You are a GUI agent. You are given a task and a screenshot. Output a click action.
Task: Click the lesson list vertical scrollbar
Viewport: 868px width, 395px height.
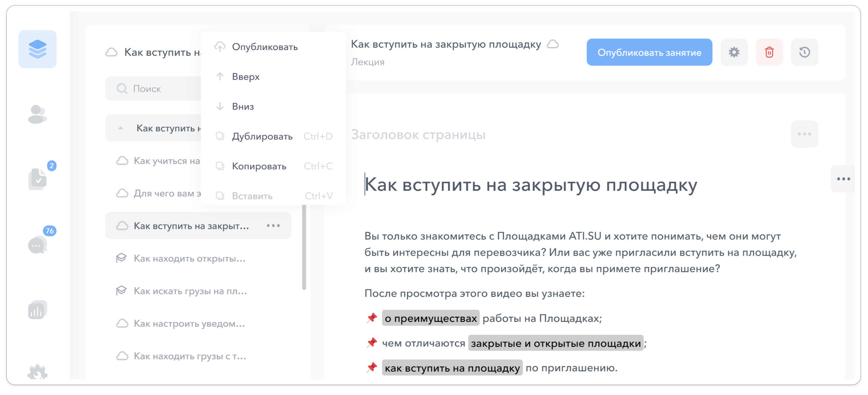click(x=304, y=247)
